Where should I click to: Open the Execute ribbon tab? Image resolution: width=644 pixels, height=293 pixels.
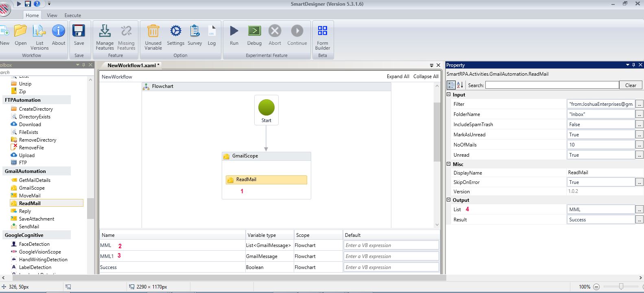tap(73, 15)
